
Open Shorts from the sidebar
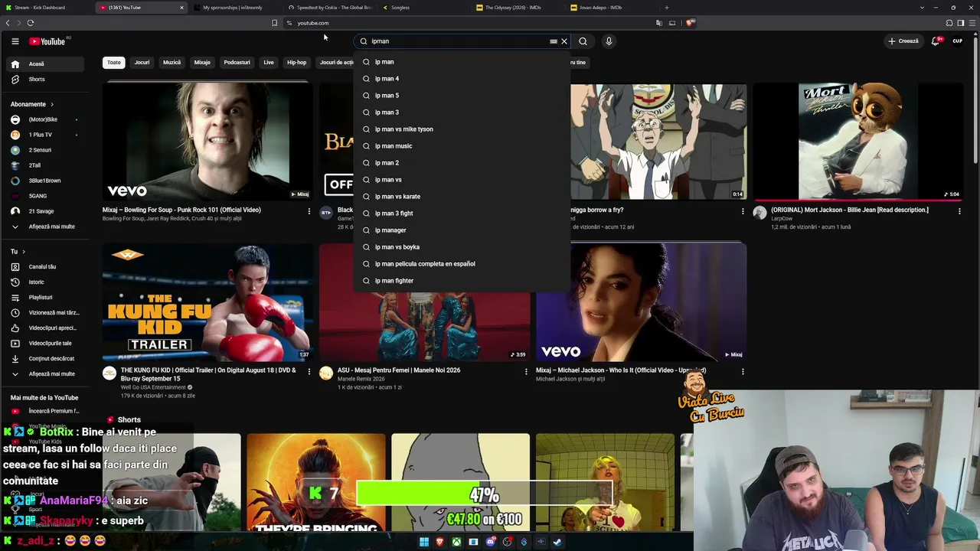(46, 80)
